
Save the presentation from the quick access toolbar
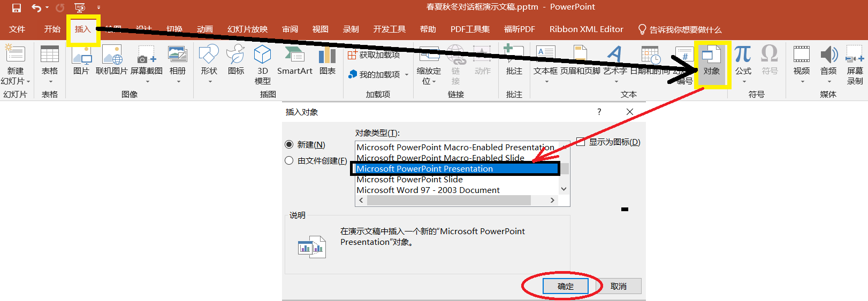16,7
